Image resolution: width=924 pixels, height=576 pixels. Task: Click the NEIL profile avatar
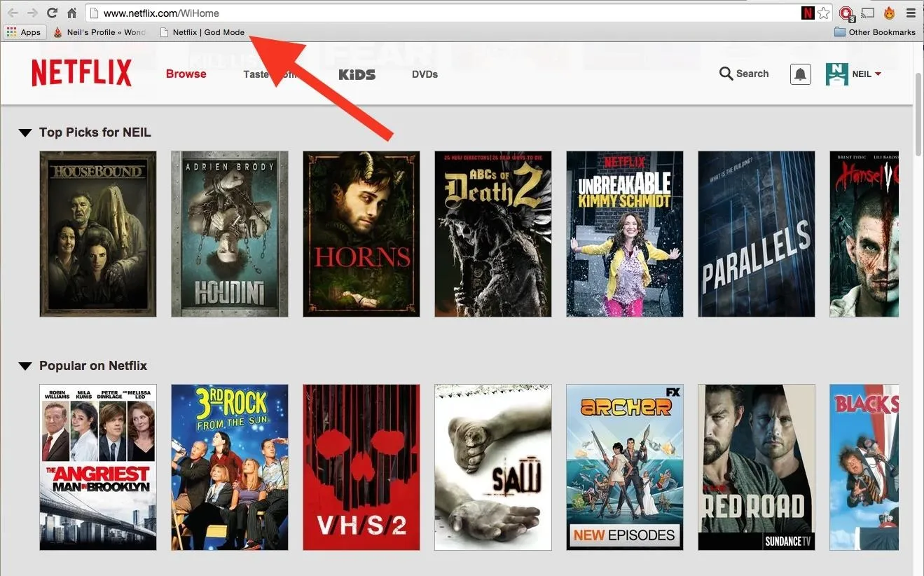(x=836, y=74)
